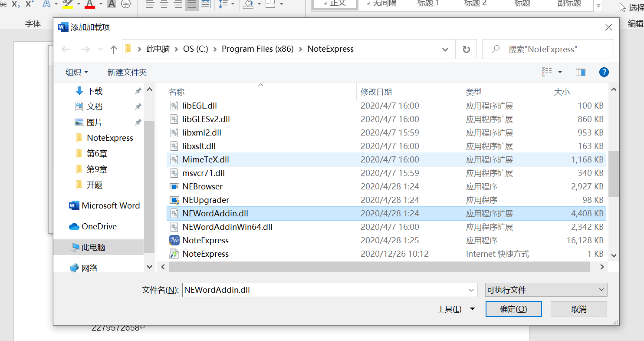Click the borders icon in ribbon
Screen dimensions: 644x341
click(270, 4)
